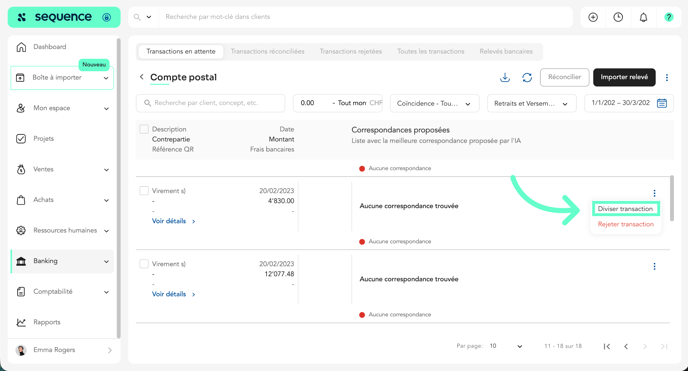Image resolution: width=688 pixels, height=371 pixels.
Task: Select Rejeter transaction menu entry
Action: (x=626, y=224)
